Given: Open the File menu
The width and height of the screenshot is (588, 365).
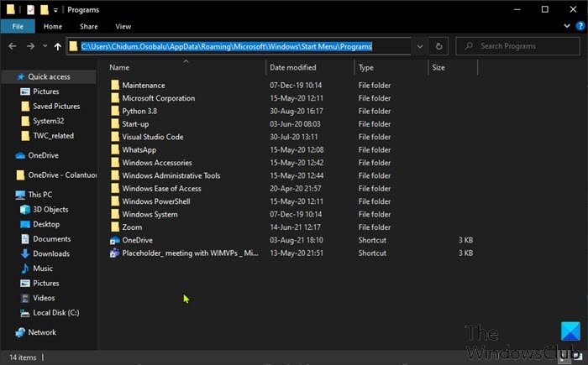Looking at the screenshot, I should tap(18, 26).
